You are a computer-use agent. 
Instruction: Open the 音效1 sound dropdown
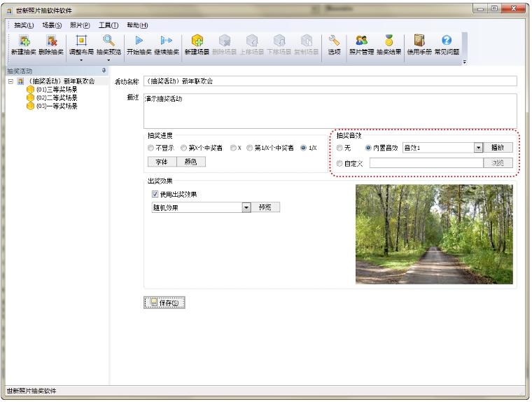click(x=478, y=148)
